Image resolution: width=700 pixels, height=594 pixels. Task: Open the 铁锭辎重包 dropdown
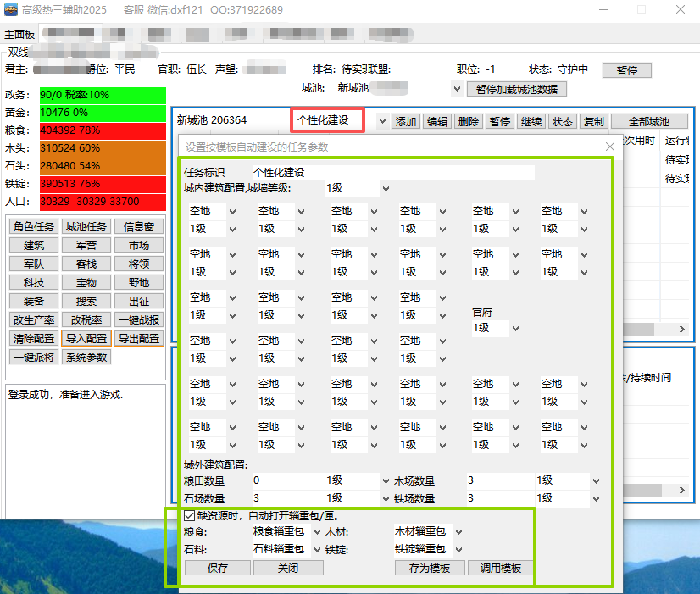(458, 549)
